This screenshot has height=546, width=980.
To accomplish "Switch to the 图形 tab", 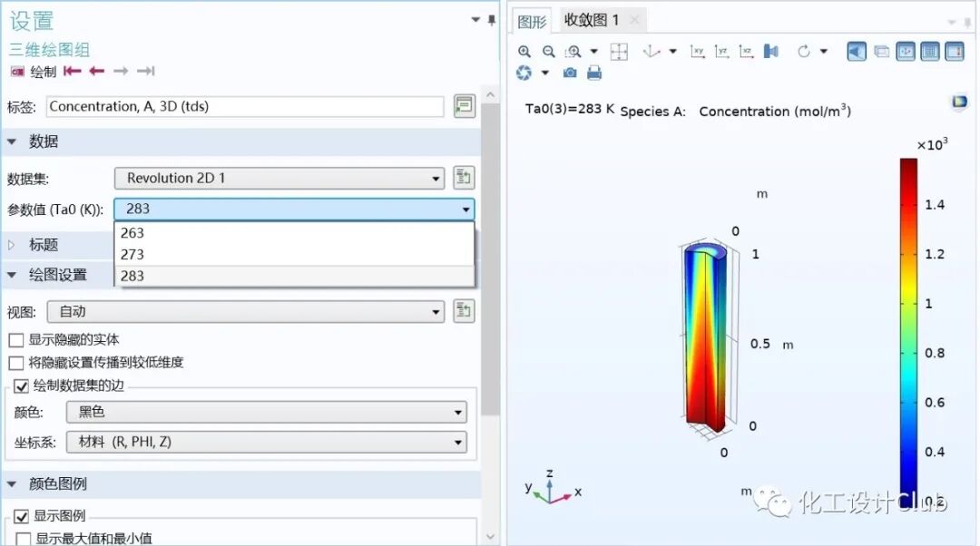I will click(532, 22).
